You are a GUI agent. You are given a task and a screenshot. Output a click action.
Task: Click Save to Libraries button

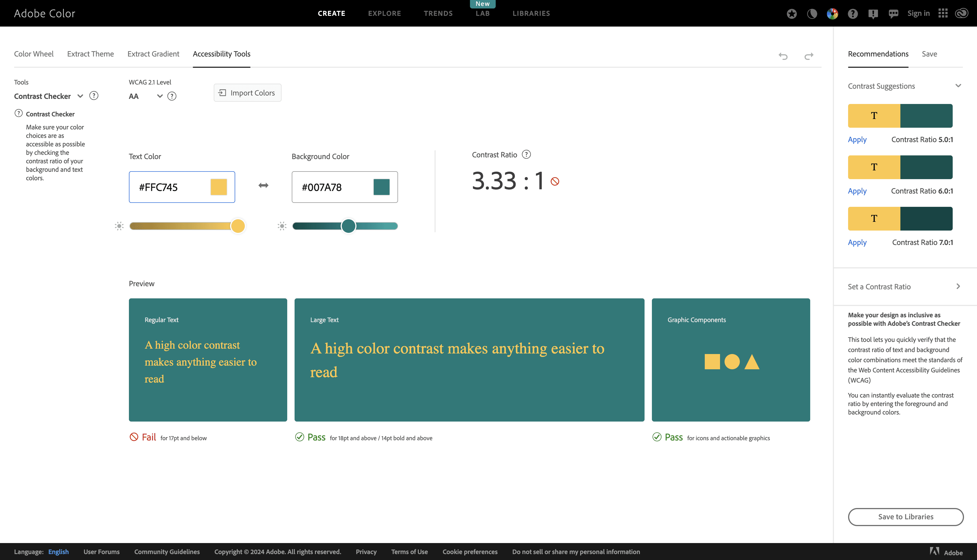click(x=906, y=516)
